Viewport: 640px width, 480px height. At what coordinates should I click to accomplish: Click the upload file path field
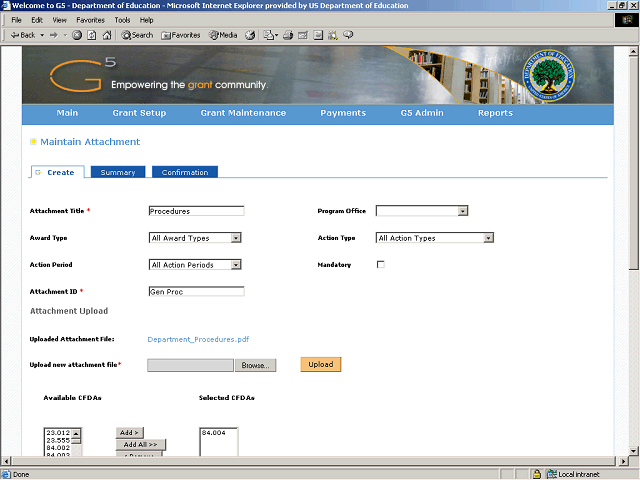pos(190,365)
